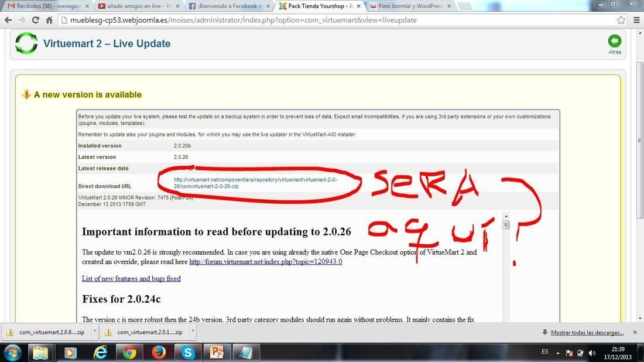
Task: Launch Windows Media Player from taskbar
Action: coord(70,353)
